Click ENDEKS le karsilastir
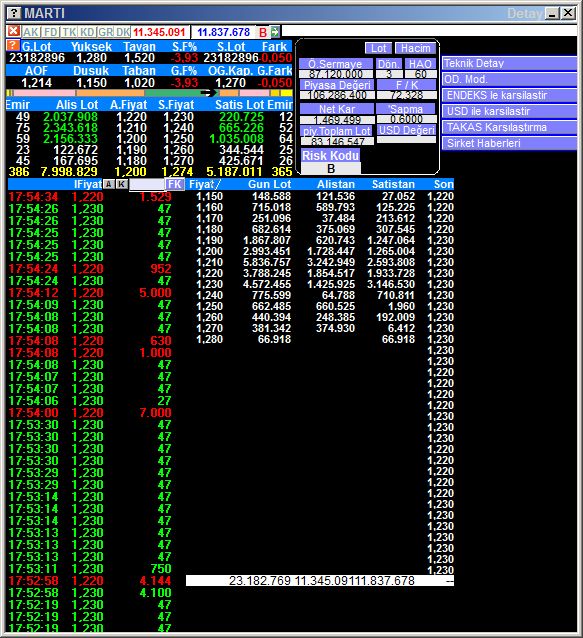Screen dimensions: 583x638 coord(509,96)
